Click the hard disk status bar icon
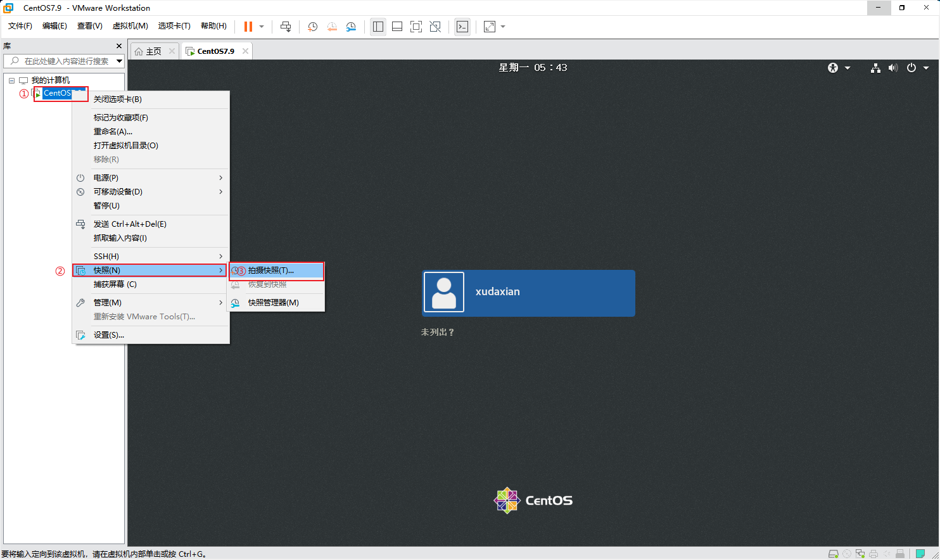Image resolution: width=940 pixels, height=560 pixels. [x=834, y=554]
